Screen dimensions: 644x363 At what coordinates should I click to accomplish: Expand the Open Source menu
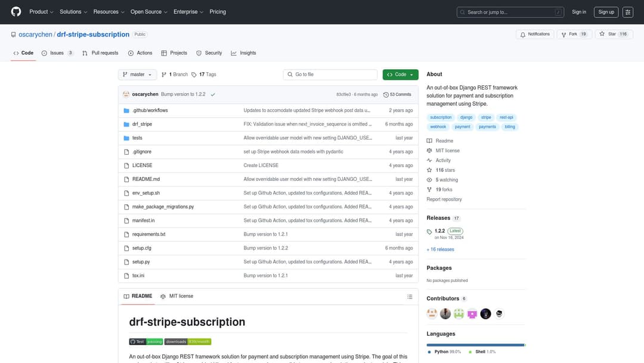pos(148,12)
